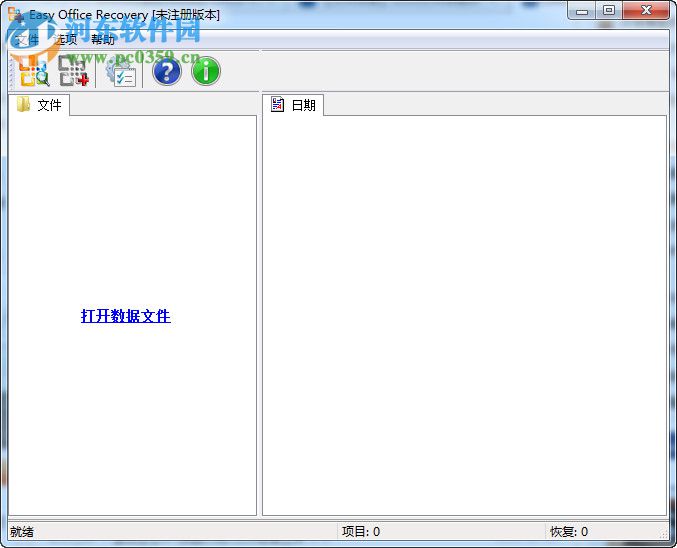Viewport: 677px width, 548px height.
Task: Click the blue question mark help icon
Action: coord(167,71)
